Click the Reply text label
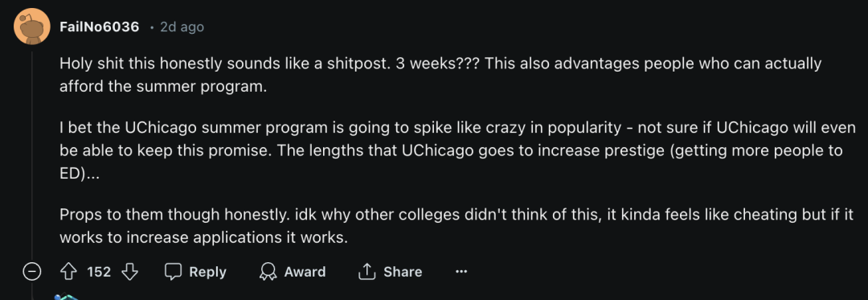 (x=207, y=272)
